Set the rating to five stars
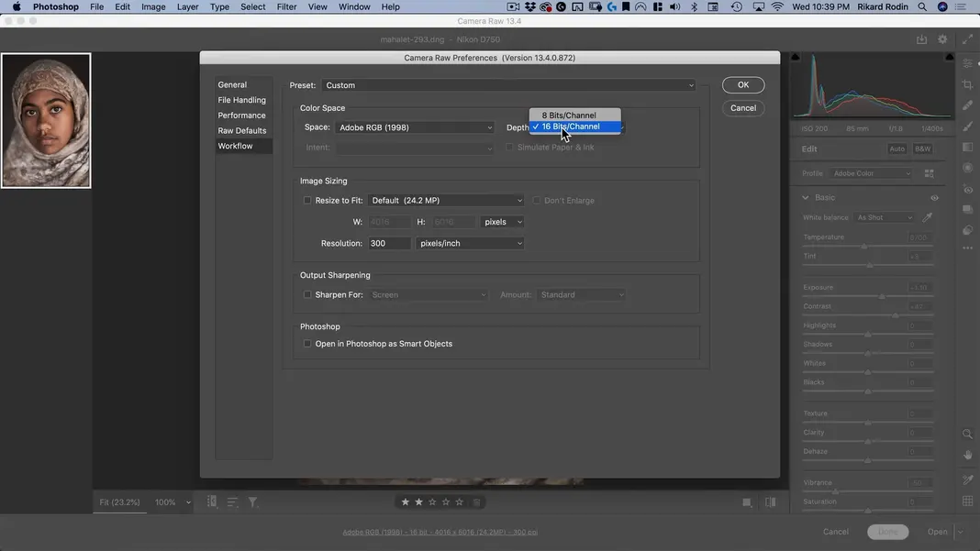The image size is (980, 551). click(460, 501)
